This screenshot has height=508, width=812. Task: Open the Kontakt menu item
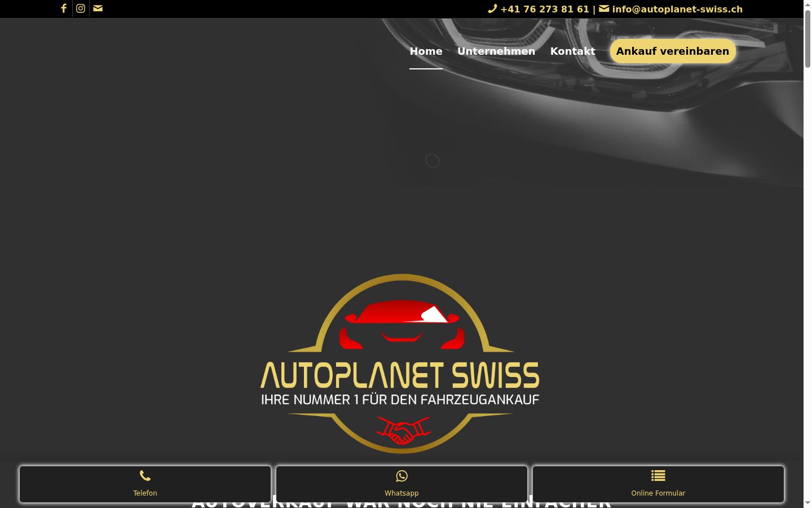(573, 51)
